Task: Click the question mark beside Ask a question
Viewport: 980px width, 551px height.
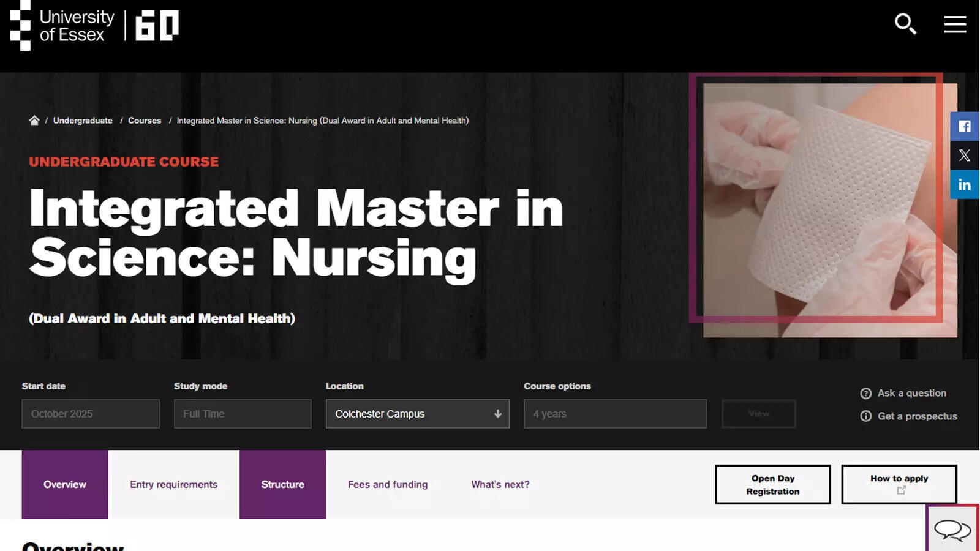Action: pyautogui.click(x=865, y=394)
